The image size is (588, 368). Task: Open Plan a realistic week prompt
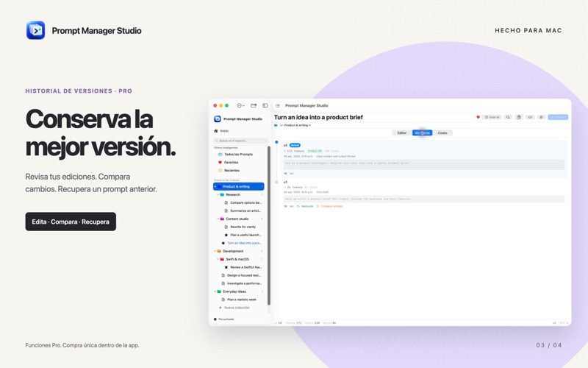[x=239, y=300]
